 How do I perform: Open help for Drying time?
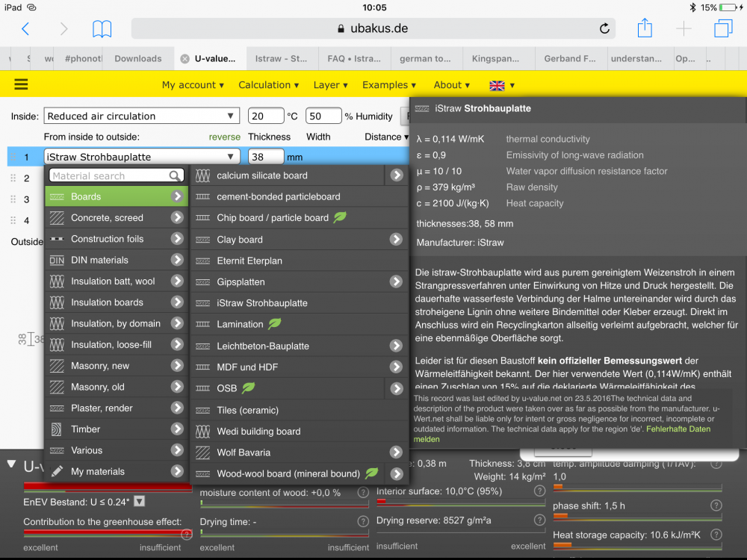(x=362, y=522)
